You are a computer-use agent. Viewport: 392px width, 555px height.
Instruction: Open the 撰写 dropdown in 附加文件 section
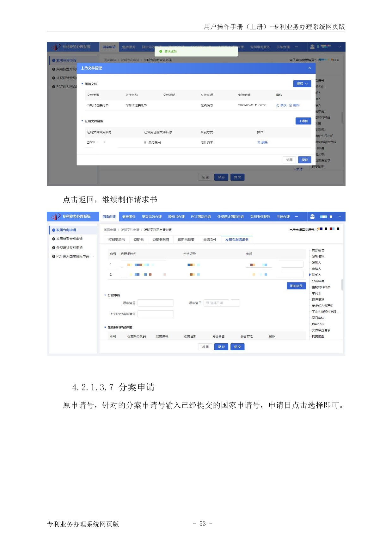[x=302, y=84]
